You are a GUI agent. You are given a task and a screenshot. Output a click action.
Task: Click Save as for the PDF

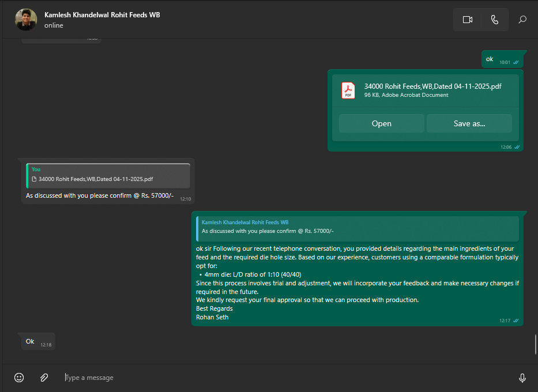click(x=469, y=123)
